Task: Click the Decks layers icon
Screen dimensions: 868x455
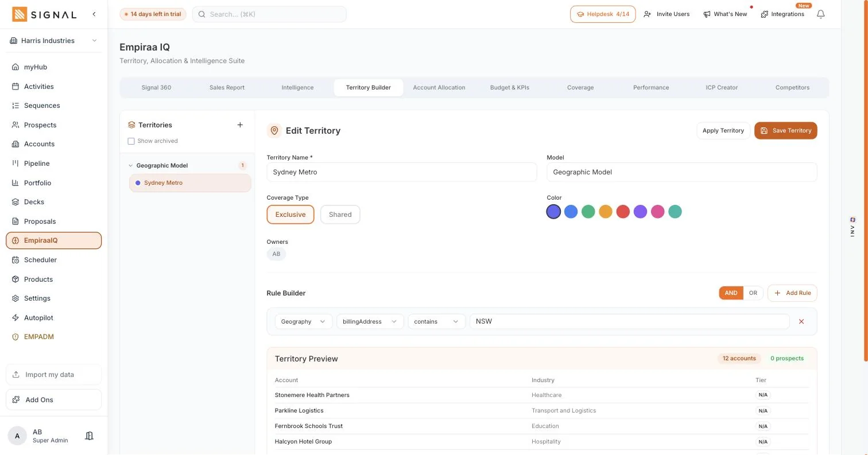Action: click(15, 202)
